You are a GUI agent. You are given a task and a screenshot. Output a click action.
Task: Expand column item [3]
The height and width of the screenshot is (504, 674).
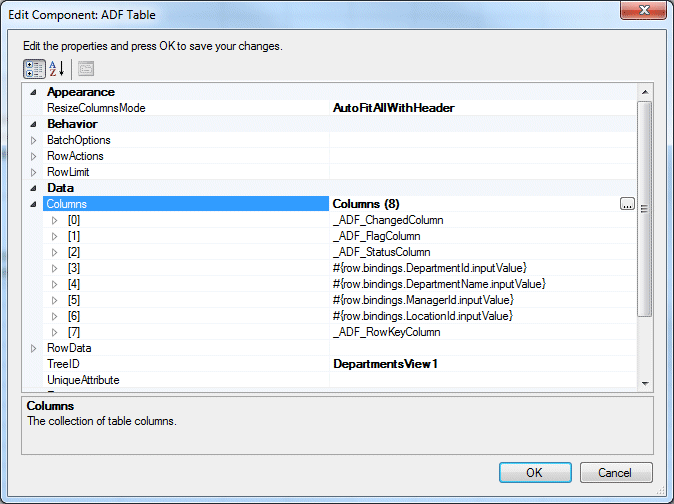(54, 269)
